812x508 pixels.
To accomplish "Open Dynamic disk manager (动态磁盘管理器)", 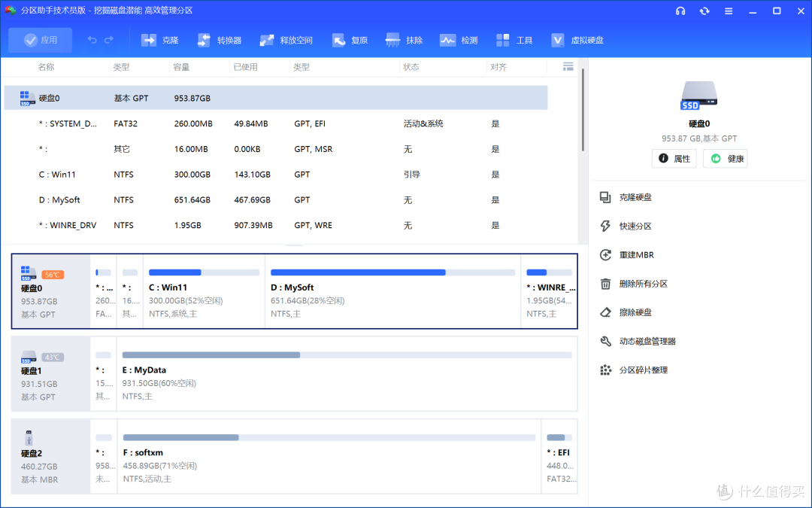I will click(x=638, y=341).
